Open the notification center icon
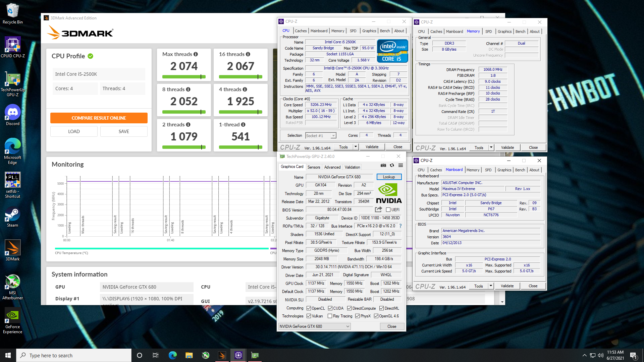The height and width of the screenshot is (362, 644). pos(633,355)
